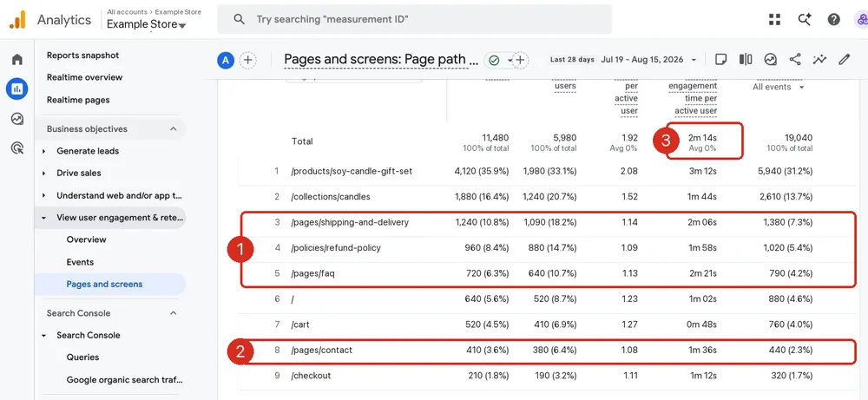Viewport: 868px width, 400px height.
Task: Open the All events dropdown
Action: (x=778, y=87)
